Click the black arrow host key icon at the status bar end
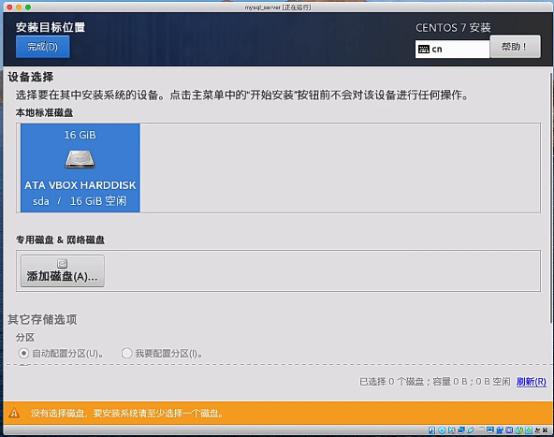Image resolution: width=554 pixels, height=437 pixels. tap(545, 430)
